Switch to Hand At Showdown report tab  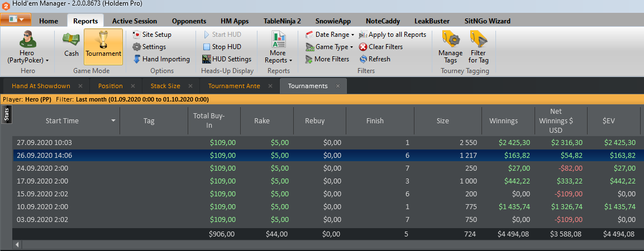coord(41,86)
